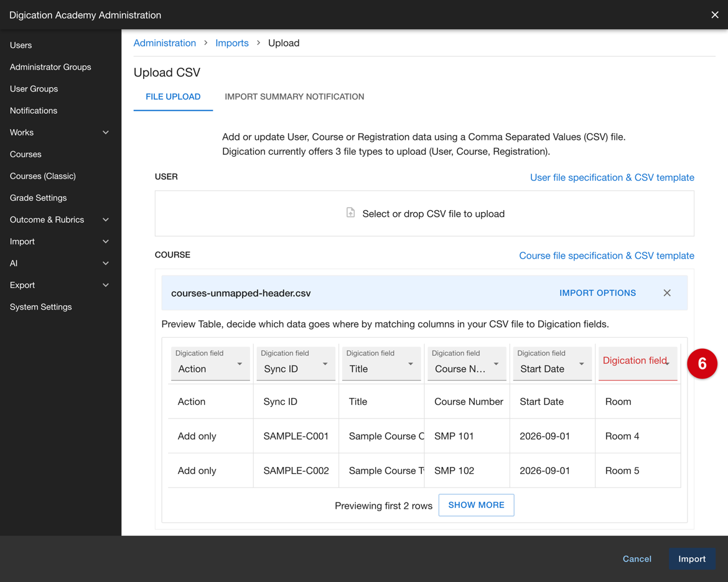
Task: Click the SAMPLE-C002 cell
Action: (296, 471)
